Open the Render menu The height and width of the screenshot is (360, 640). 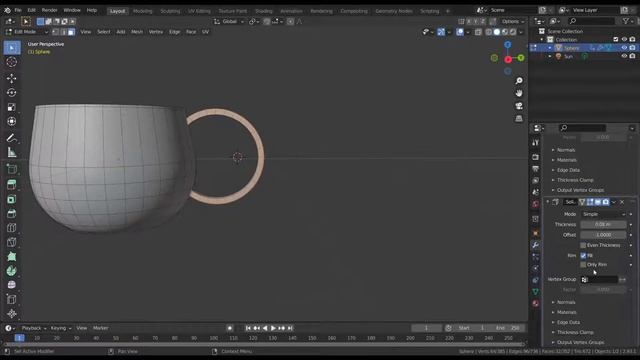coord(49,10)
